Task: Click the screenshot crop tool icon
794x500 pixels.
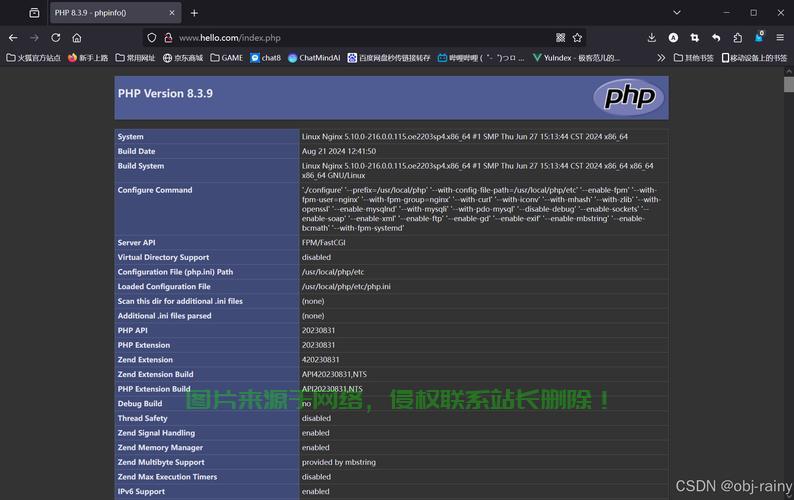Action: click(x=695, y=38)
